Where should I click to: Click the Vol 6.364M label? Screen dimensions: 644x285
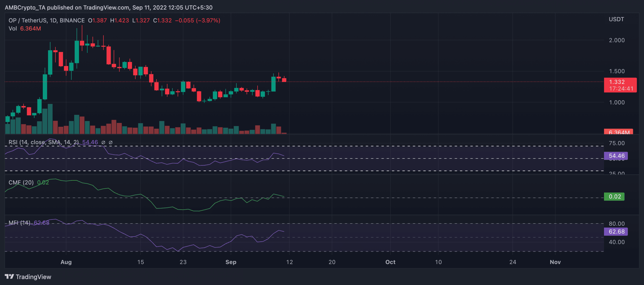coord(25,28)
